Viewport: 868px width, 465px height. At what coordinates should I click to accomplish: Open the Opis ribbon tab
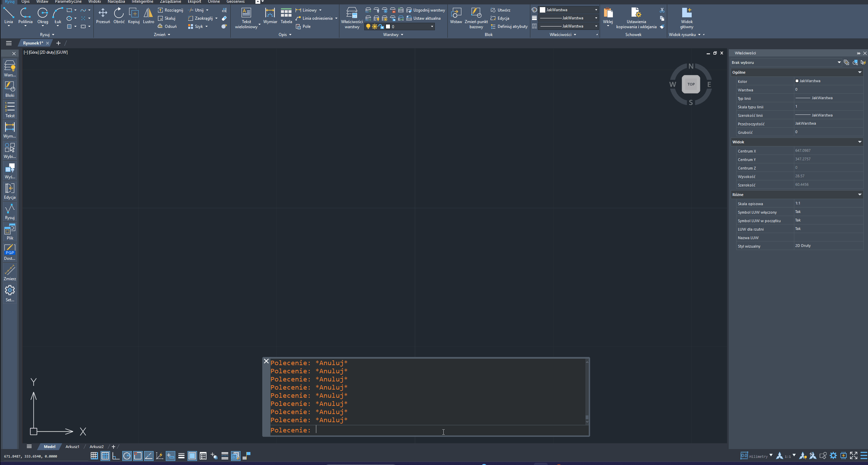tap(25, 2)
